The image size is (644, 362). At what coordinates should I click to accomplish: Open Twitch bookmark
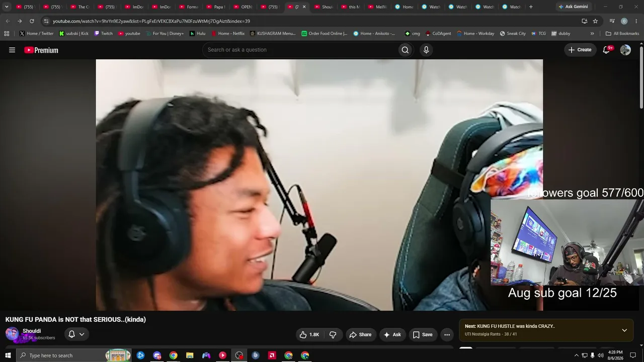pyautogui.click(x=103, y=34)
